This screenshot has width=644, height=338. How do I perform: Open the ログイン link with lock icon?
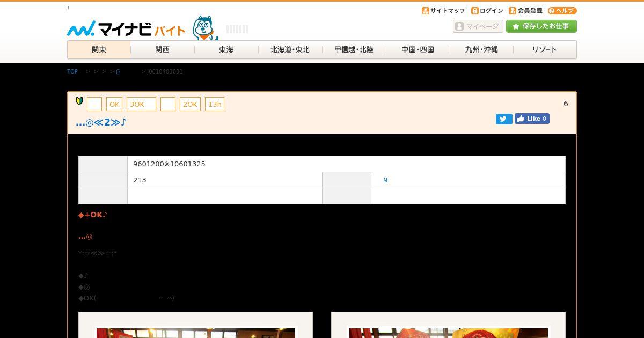click(487, 11)
